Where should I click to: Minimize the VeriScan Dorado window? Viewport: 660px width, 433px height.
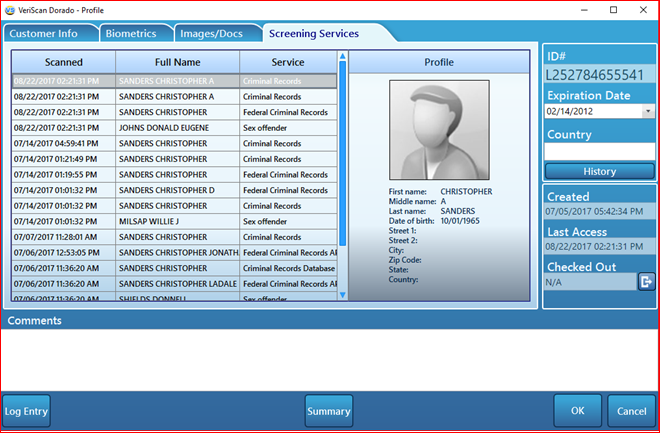[x=584, y=10]
